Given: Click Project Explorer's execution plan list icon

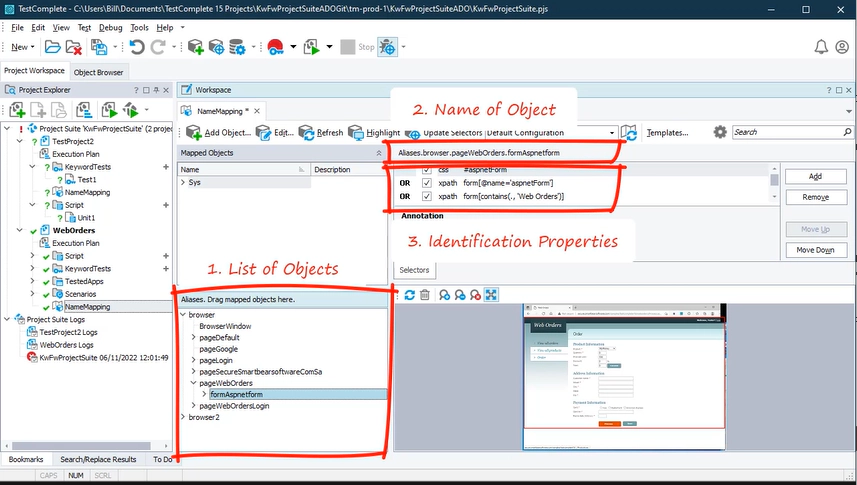Looking at the screenshot, I should (84, 110).
